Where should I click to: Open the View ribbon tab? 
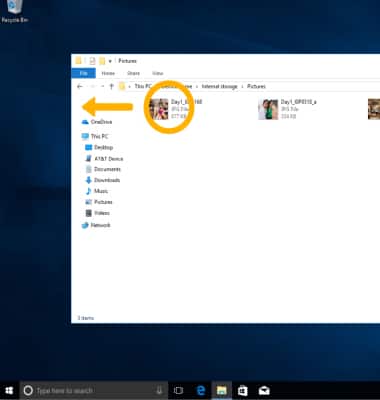click(157, 73)
